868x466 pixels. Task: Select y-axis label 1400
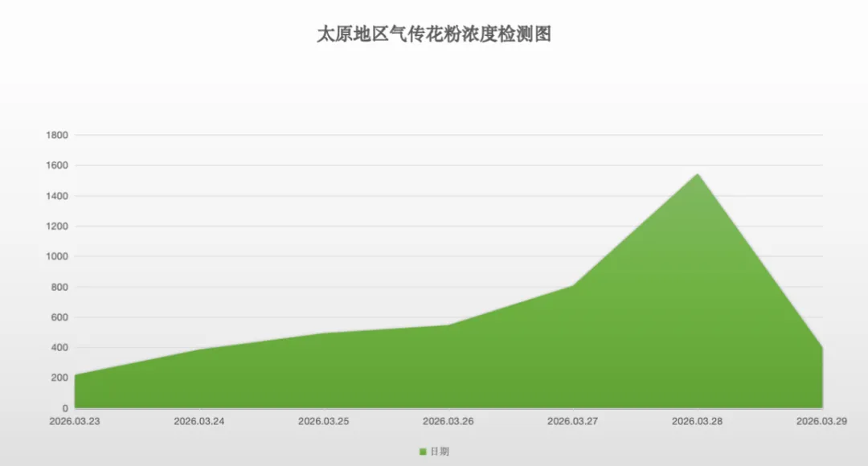tap(57, 196)
